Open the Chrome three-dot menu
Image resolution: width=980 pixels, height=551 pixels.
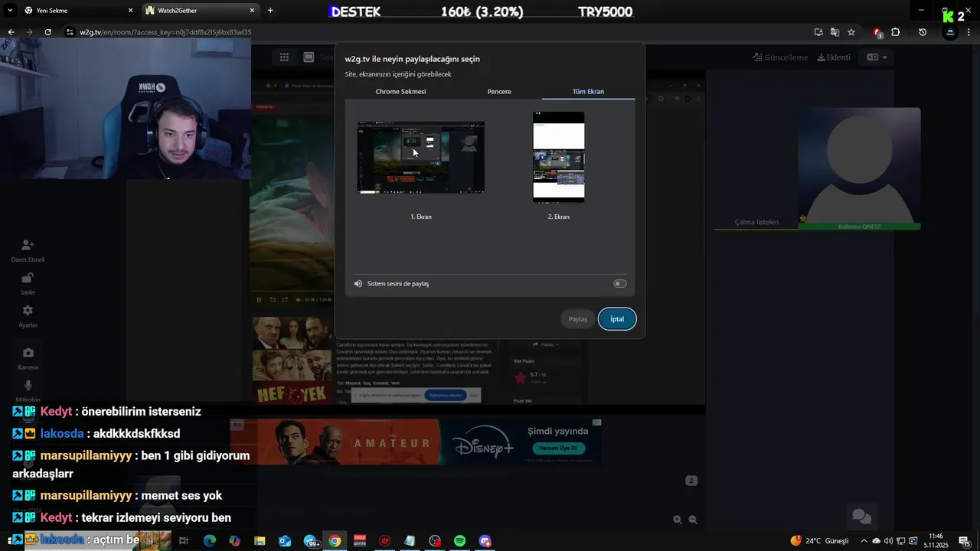tap(970, 32)
